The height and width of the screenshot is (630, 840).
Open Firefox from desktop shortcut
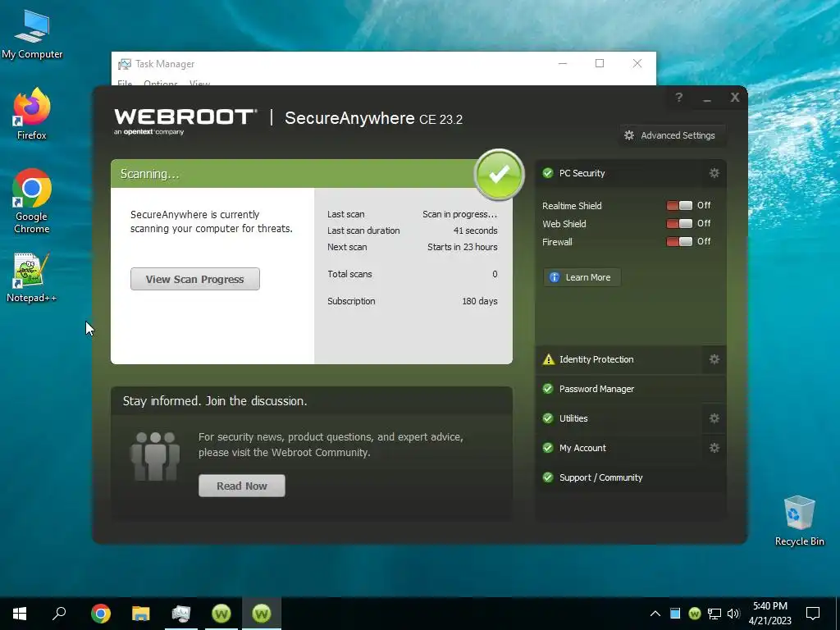pyautogui.click(x=32, y=114)
